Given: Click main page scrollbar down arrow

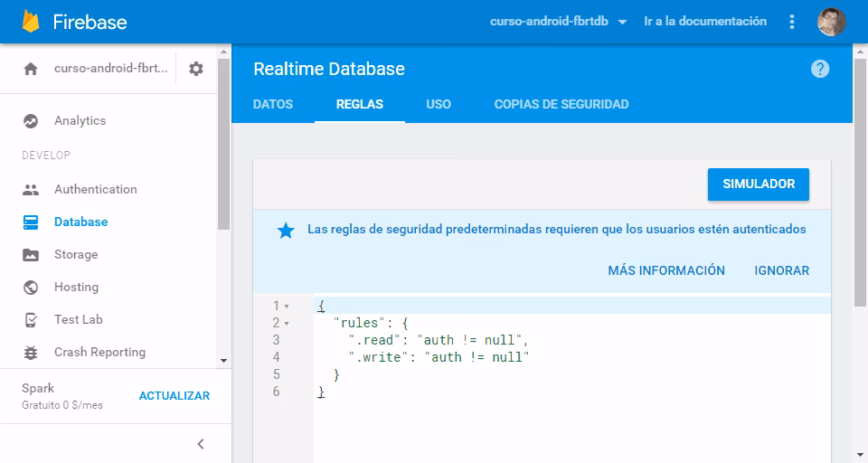Looking at the screenshot, I should click(860, 456).
